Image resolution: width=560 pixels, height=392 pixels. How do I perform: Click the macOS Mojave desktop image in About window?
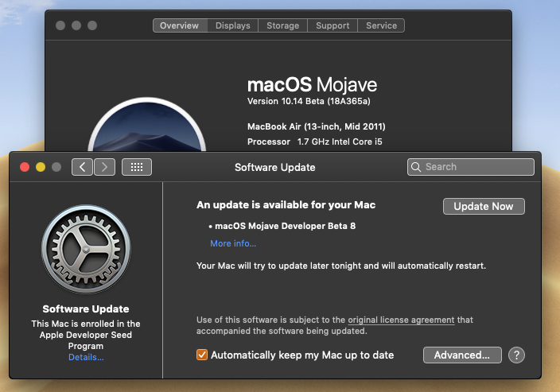[147, 125]
